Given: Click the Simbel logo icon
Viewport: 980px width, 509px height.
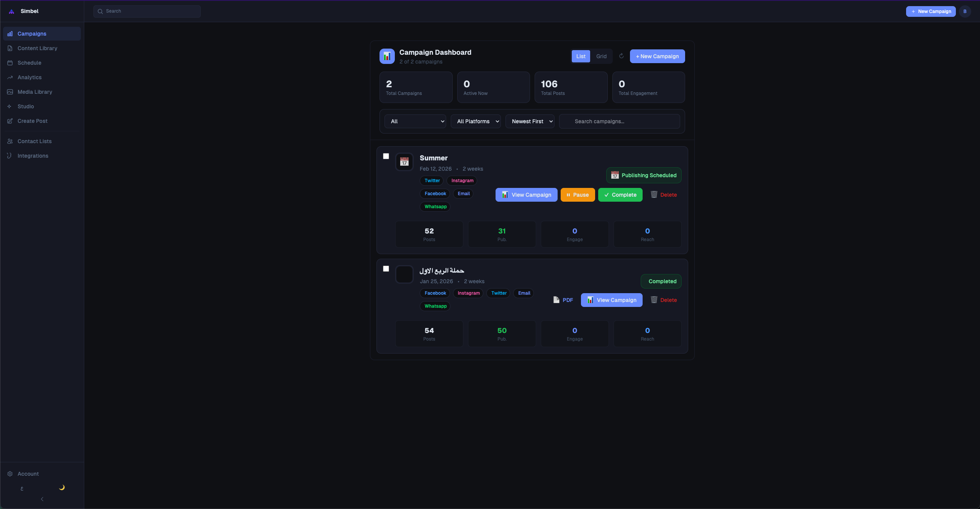Looking at the screenshot, I should [x=11, y=11].
